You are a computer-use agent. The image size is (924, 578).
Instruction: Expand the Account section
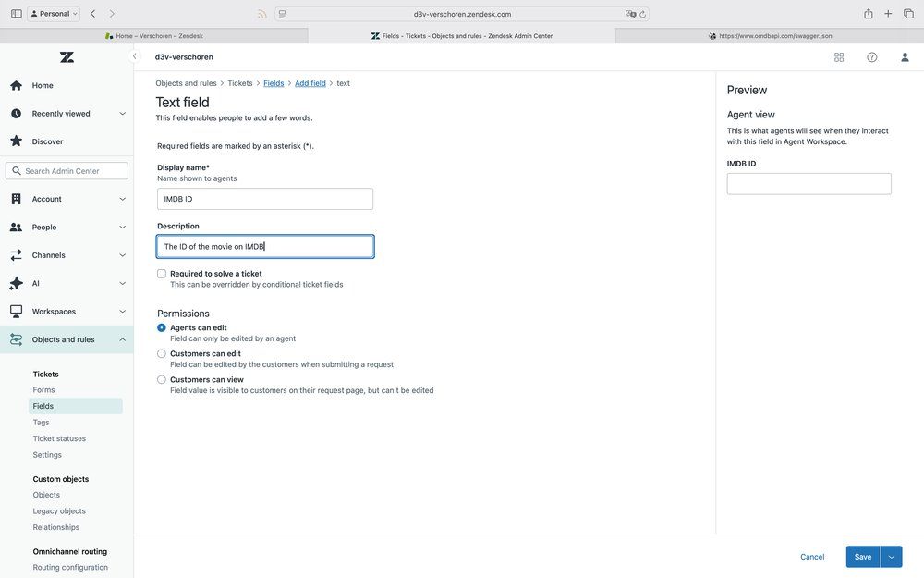[x=122, y=198]
